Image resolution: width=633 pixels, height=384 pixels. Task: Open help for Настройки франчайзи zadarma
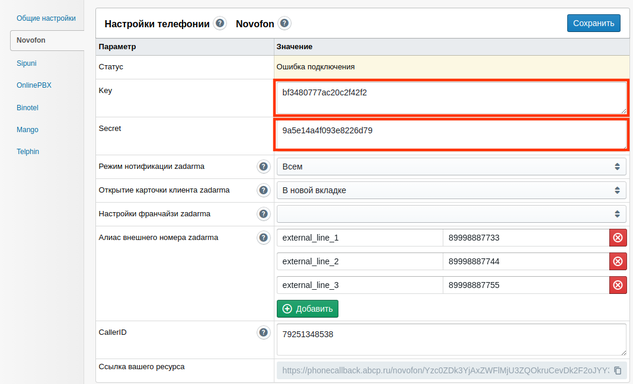pos(263,214)
